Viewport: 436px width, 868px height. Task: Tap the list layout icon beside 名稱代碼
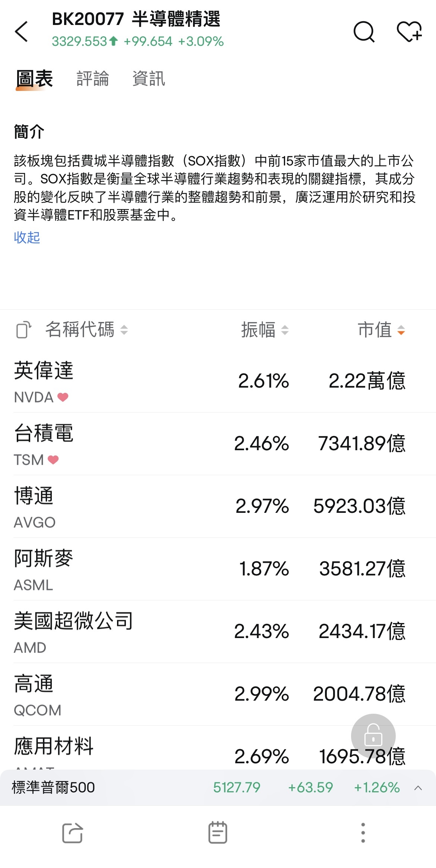[x=24, y=330]
